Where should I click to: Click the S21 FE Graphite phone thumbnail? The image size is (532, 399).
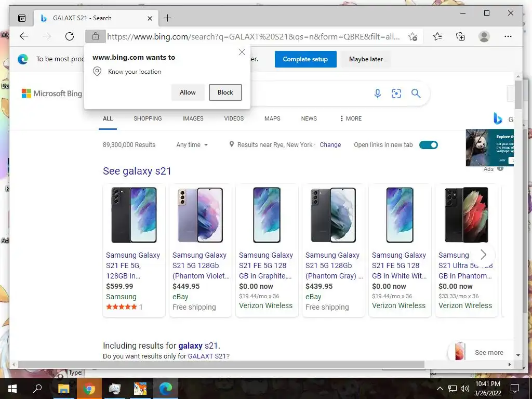click(x=267, y=215)
